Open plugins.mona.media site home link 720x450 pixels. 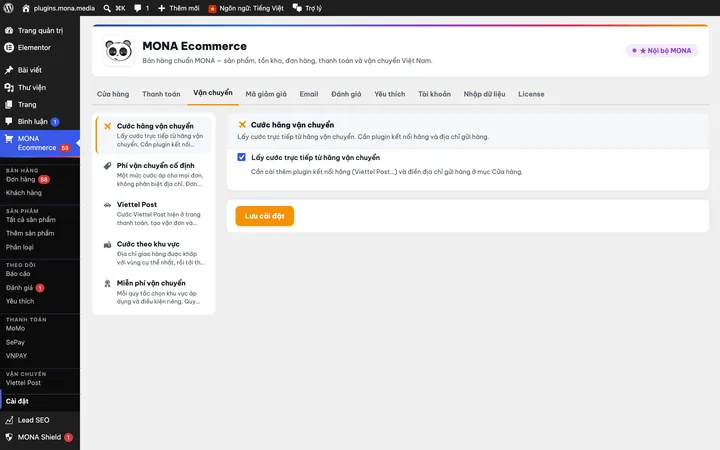pyautogui.click(x=58, y=8)
